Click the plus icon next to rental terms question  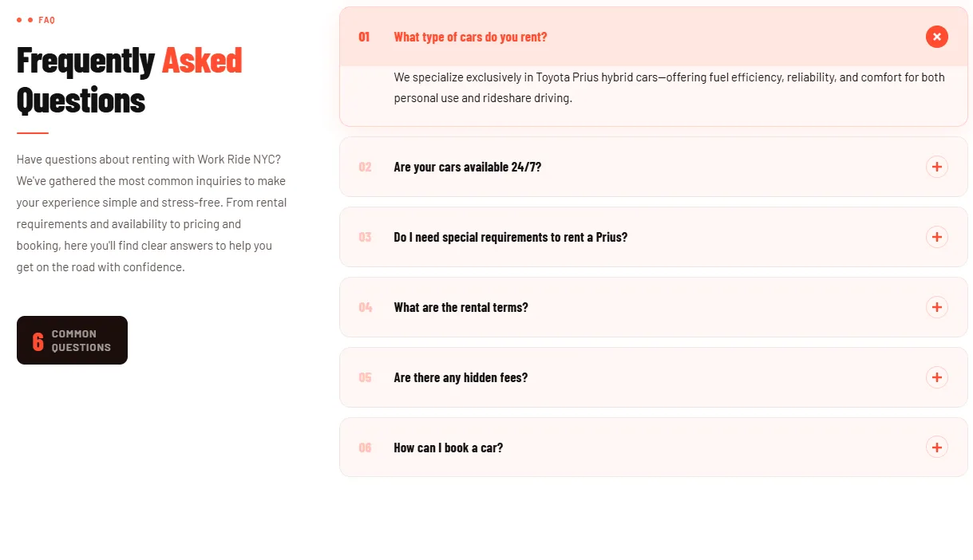pyautogui.click(x=937, y=307)
